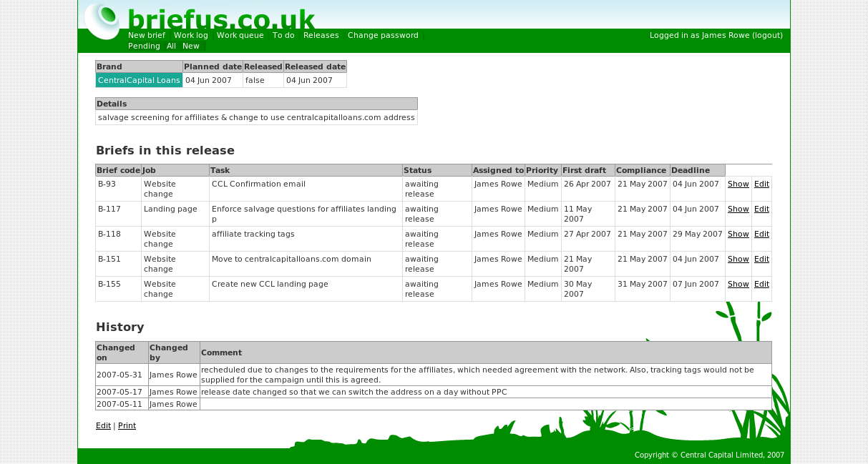
Task: Open the New brief menu item
Action: [147, 36]
